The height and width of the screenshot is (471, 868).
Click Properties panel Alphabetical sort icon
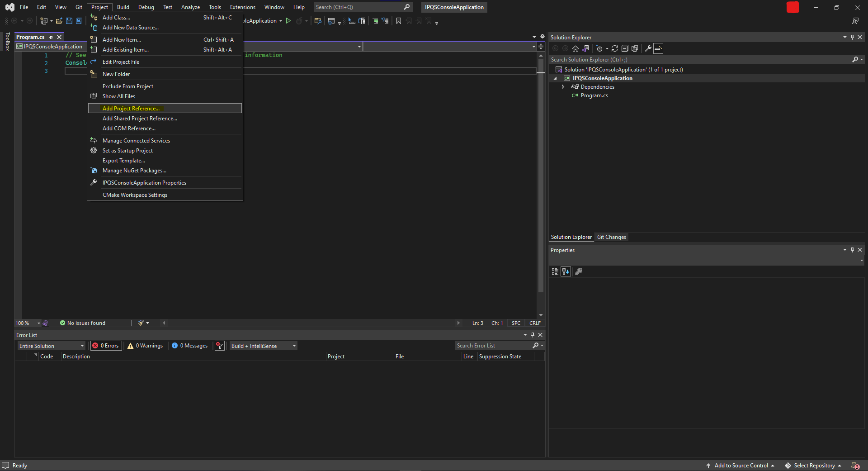pyautogui.click(x=566, y=271)
